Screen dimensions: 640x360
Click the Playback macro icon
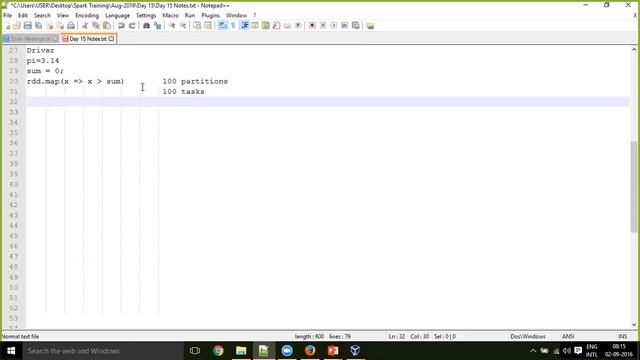pos(333,26)
